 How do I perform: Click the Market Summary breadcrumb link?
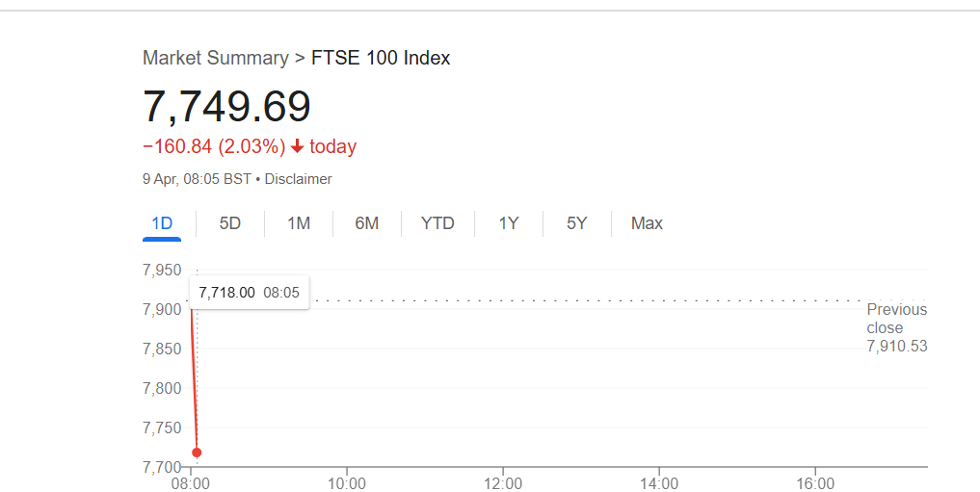click(x=216, y=58)
